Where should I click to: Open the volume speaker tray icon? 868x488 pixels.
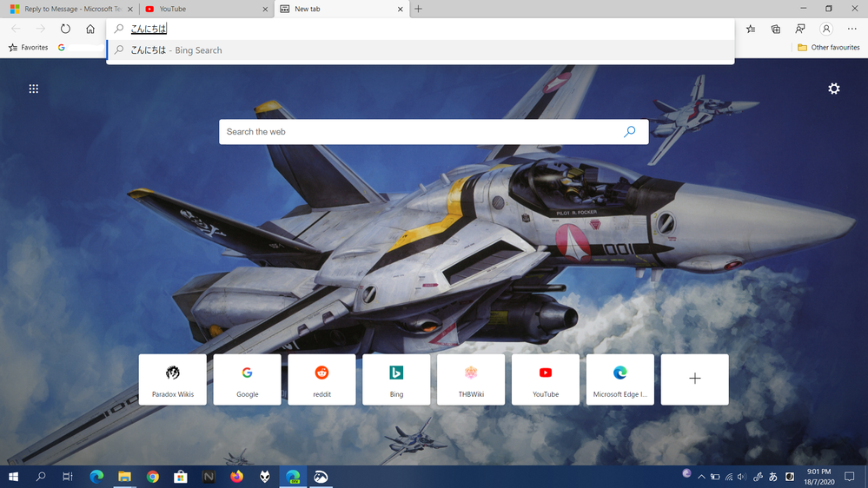tap(742, 477)
